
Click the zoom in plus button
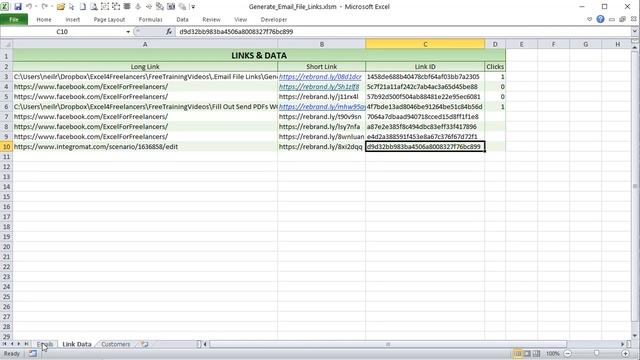(x=625, y=353)
